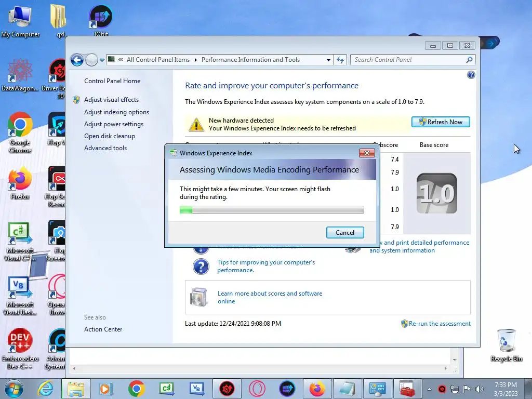Open Visual Basic from the taskbar
The height and width of the screenshot is (399, 532).
197,389
